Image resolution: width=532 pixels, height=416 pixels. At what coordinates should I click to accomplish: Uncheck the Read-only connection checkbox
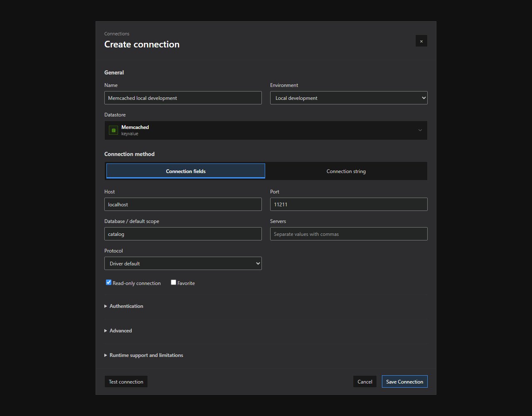point(109,282)
